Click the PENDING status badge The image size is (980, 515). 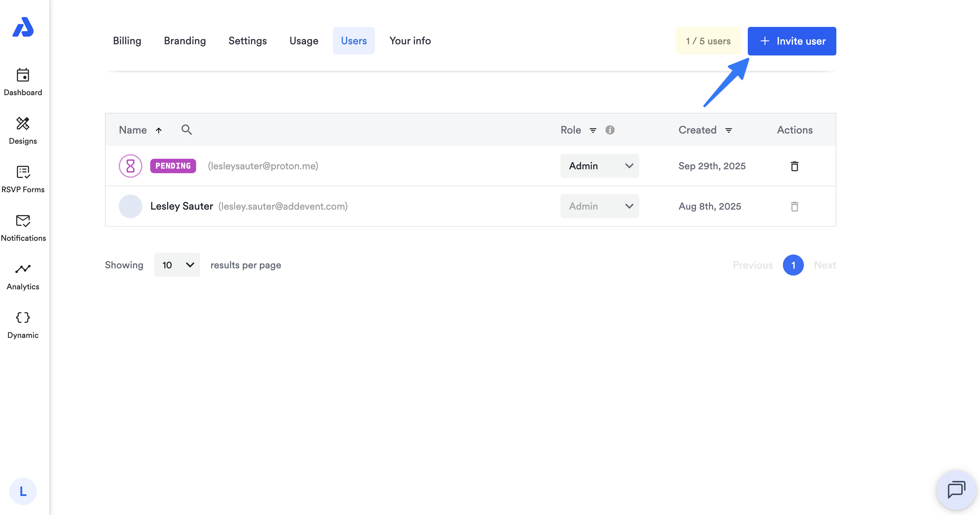point(173,166)
